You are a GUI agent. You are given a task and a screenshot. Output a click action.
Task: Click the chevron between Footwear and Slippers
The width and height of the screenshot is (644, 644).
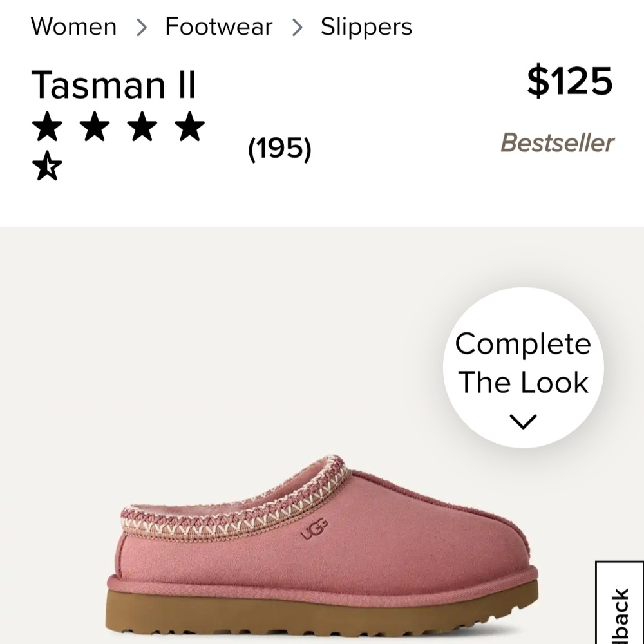pos(297,27)
